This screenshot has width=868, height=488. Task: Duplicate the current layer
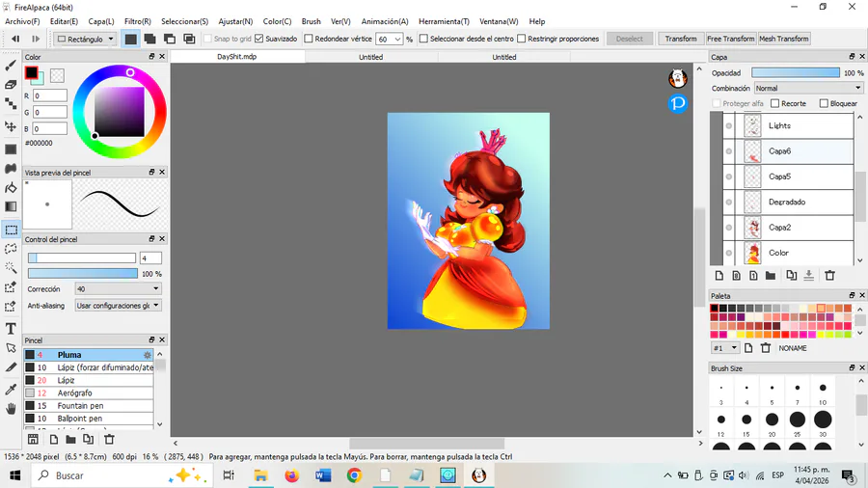pyautogui.click(x=792, y=276)
